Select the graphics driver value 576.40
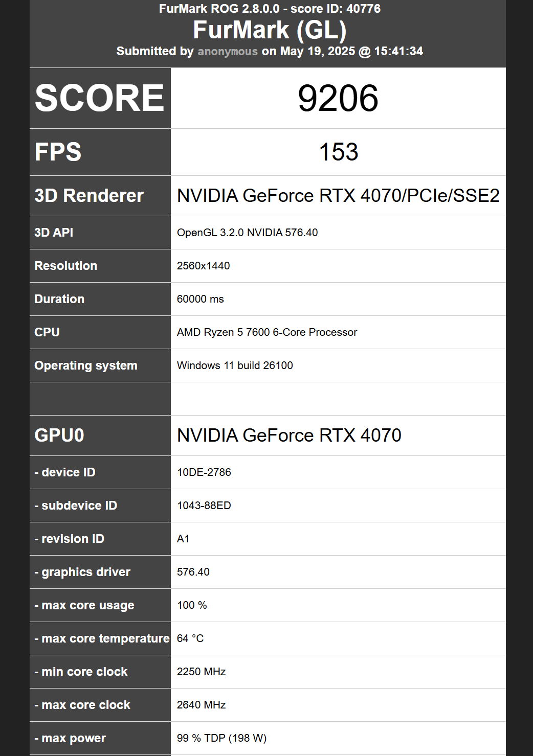 193,572
